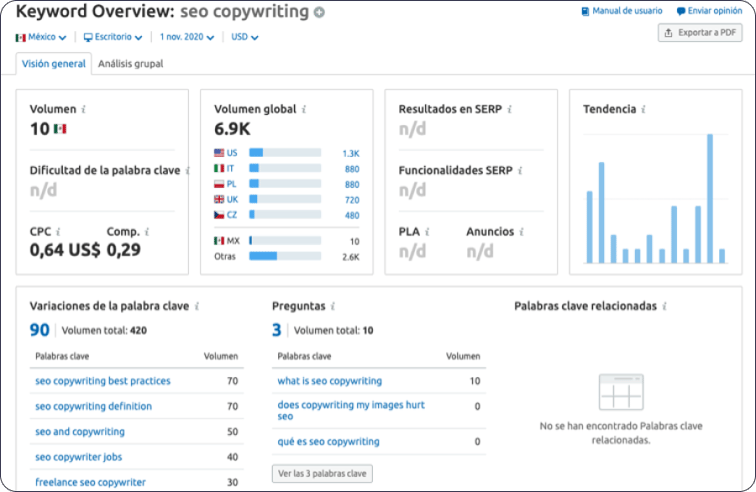Open the México country dropdown
Image resolution: width=756 pixels, height=492 pixels.
click(x=40, y=37)
